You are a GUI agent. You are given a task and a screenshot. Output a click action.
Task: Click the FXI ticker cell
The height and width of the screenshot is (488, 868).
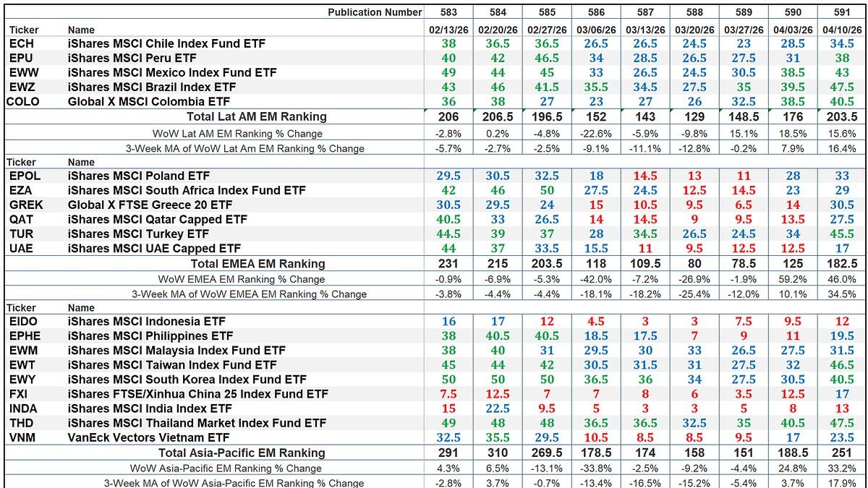point(18,394)
